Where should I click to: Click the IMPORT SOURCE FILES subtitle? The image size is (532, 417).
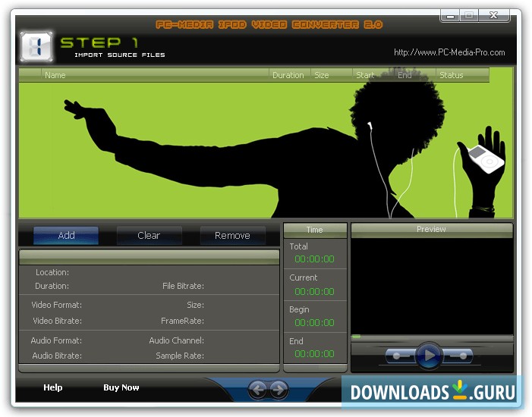pos(120,55)
